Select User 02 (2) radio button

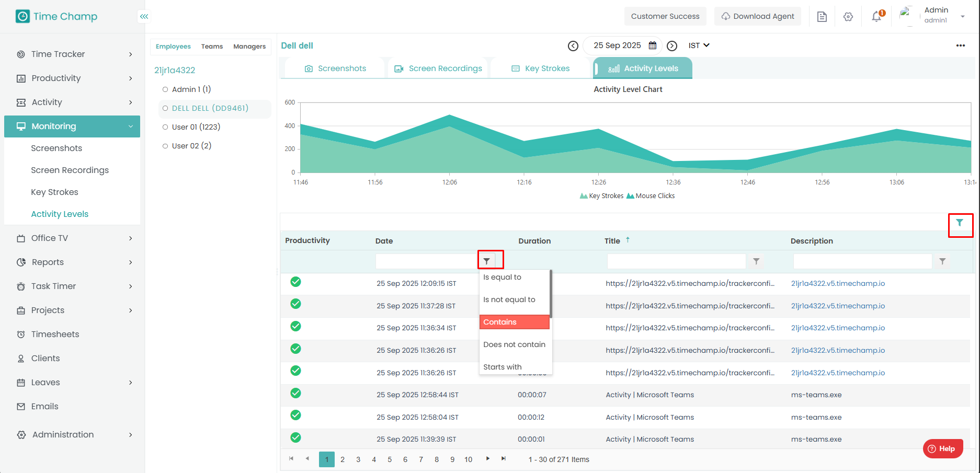pos(165,146)
